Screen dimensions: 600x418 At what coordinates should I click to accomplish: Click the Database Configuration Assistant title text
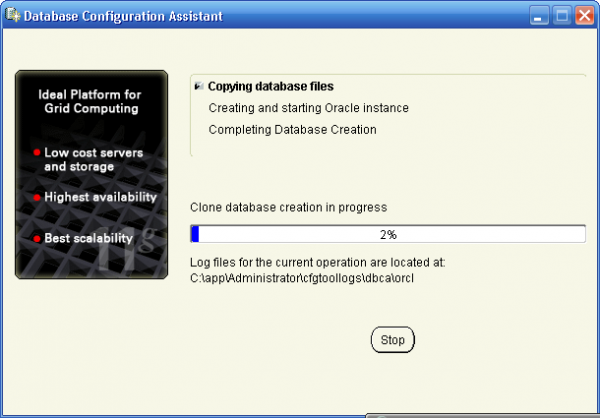pos(123,16)
